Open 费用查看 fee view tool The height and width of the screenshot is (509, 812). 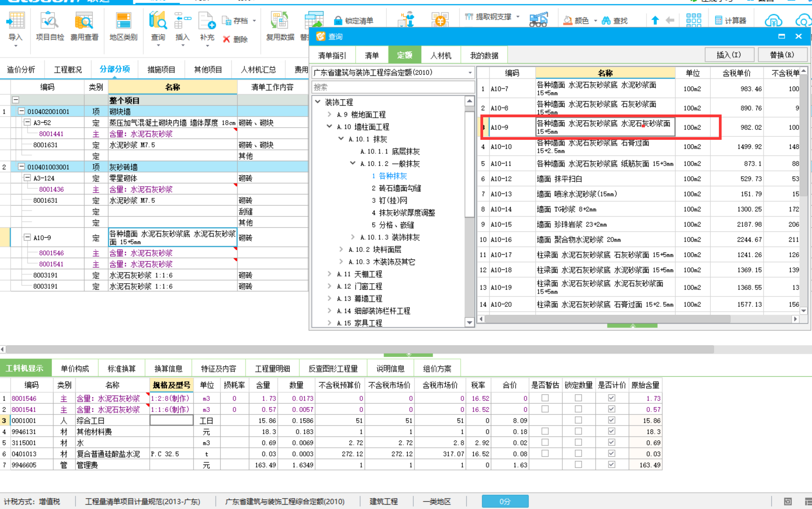point(84,26)
